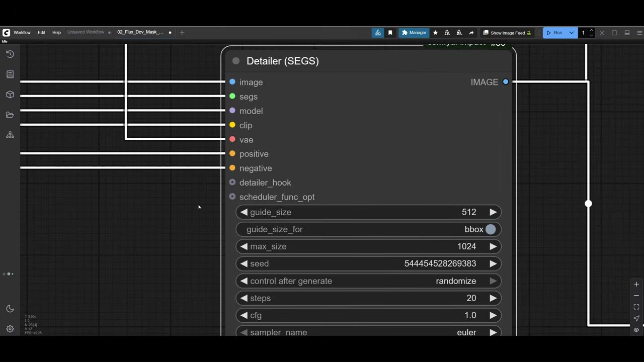Increase the steps value with right arrow
The image size is (644, 362).
click(493, 298)
